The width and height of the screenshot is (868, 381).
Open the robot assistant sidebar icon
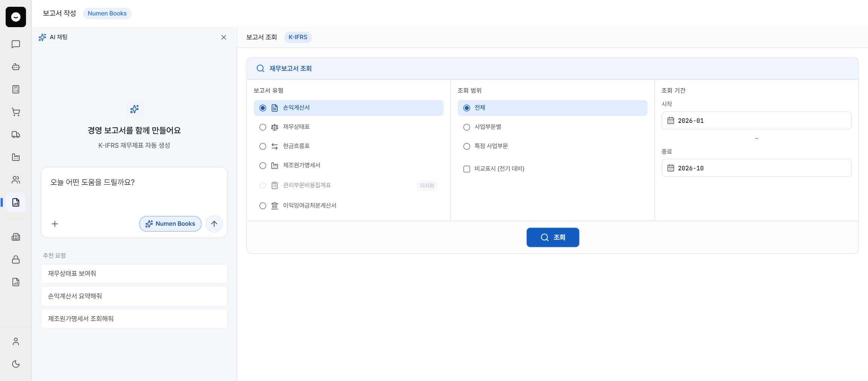pyautogui.click(x=16, y=67)
